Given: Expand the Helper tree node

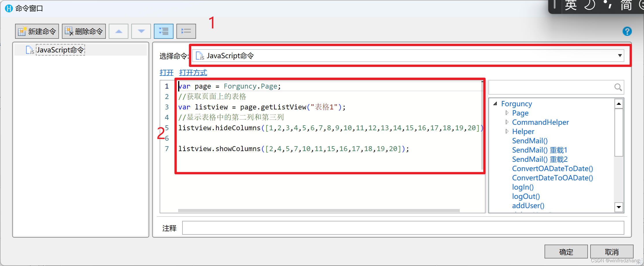Looking at the screenshot, I should 507,131.
